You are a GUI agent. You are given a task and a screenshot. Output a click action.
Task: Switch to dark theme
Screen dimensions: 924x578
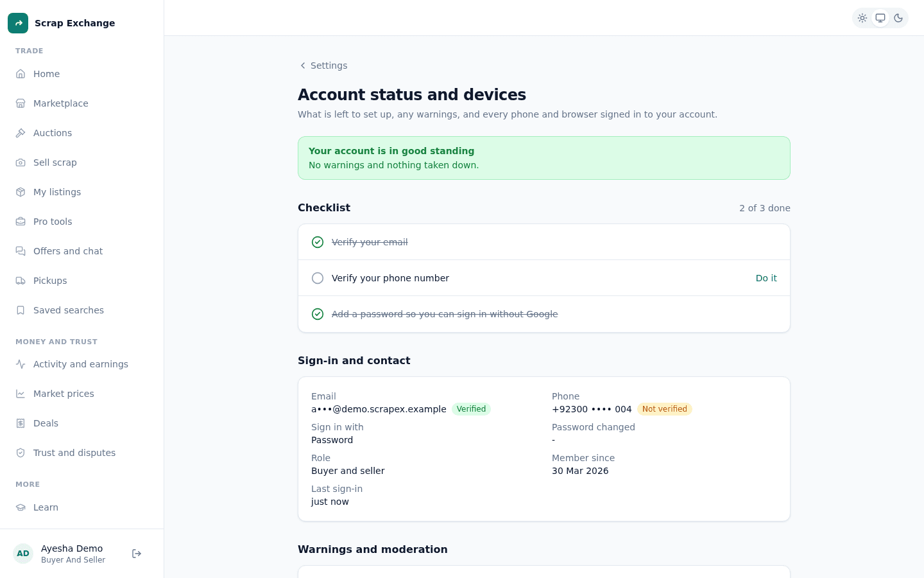tap(898, 18)
